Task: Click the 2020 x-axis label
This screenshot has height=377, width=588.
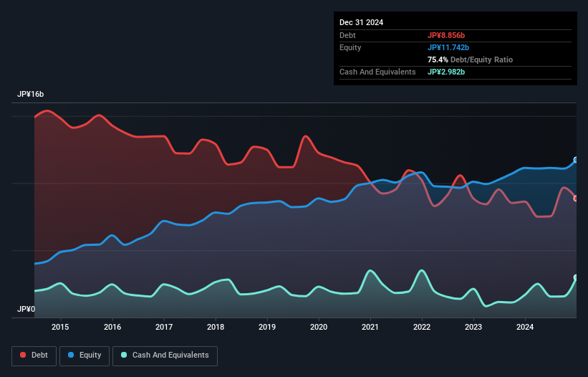Action: pos(319,327)
